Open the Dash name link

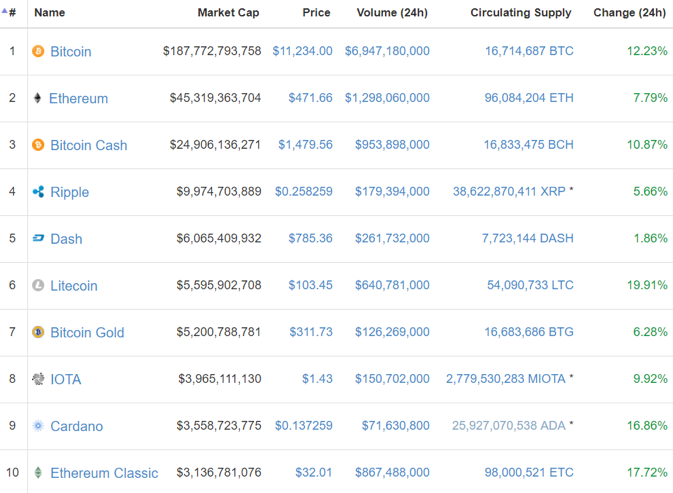click(66, 239)
